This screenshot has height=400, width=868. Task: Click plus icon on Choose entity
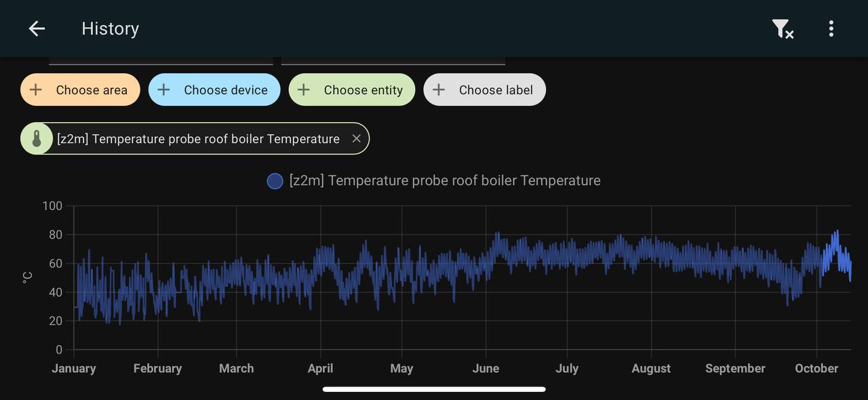tap(304, 90)
